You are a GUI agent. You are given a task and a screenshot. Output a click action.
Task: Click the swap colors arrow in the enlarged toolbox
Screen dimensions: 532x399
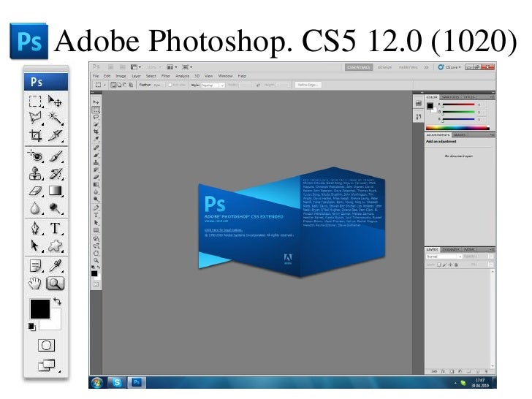[57, 301]
